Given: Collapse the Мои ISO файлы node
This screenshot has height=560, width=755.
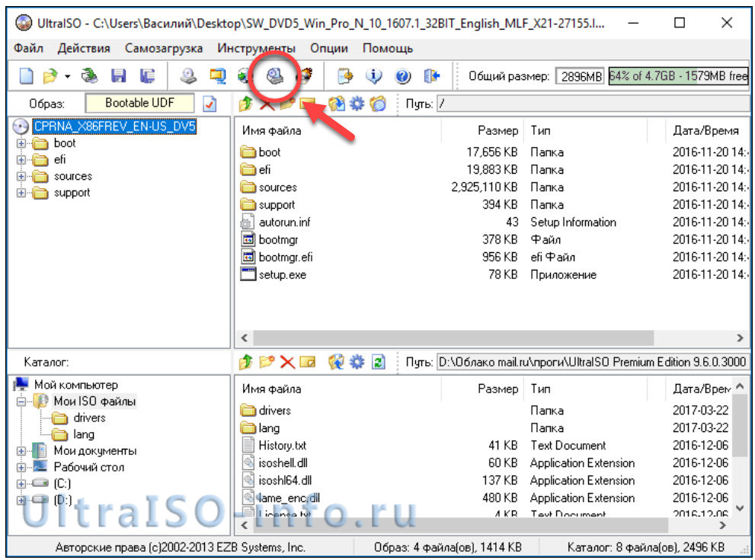Looking at the screenshot, I should 21,401.
